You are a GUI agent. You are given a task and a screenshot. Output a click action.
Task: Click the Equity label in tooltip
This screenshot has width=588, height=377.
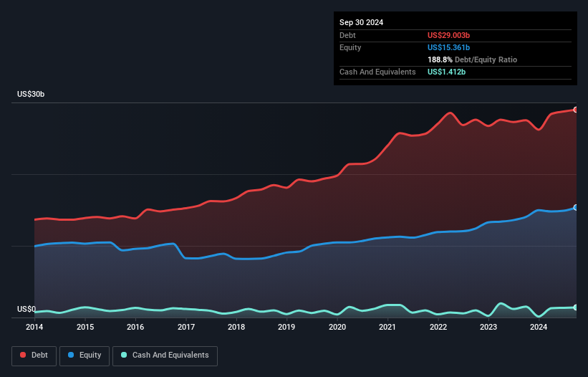(350, 47)
